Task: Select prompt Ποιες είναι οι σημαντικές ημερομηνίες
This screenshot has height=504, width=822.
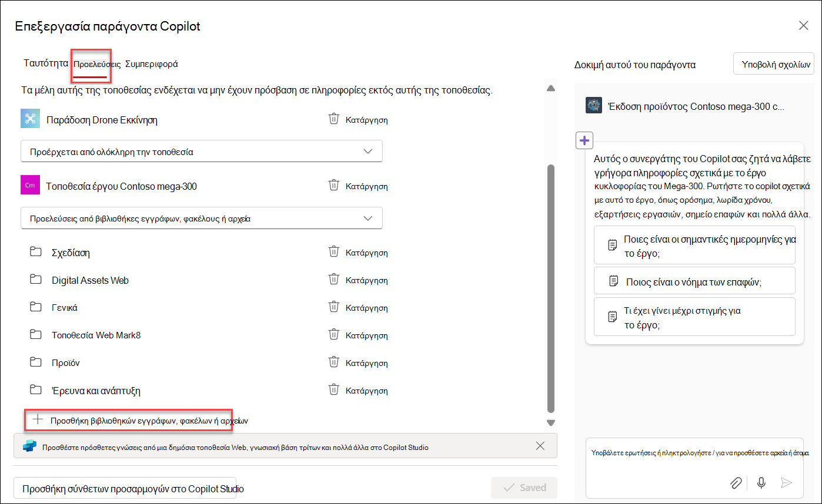Action: pyautogui.click(x=694, y=245)
